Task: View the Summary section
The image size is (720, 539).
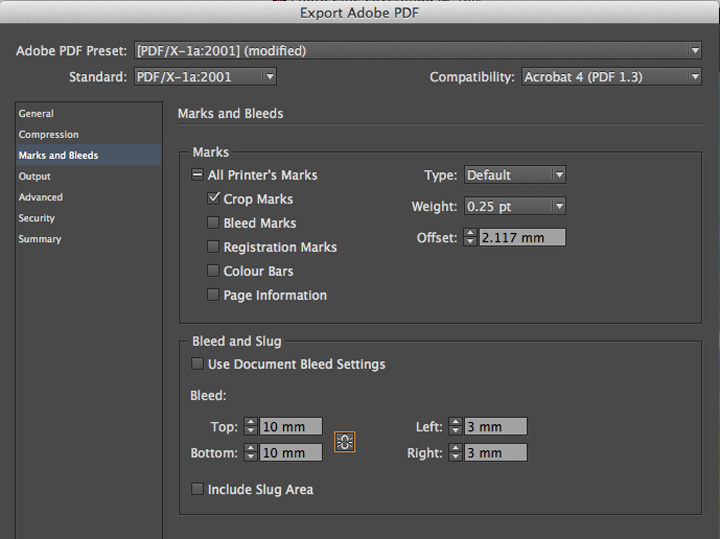Action: (89, 239)
